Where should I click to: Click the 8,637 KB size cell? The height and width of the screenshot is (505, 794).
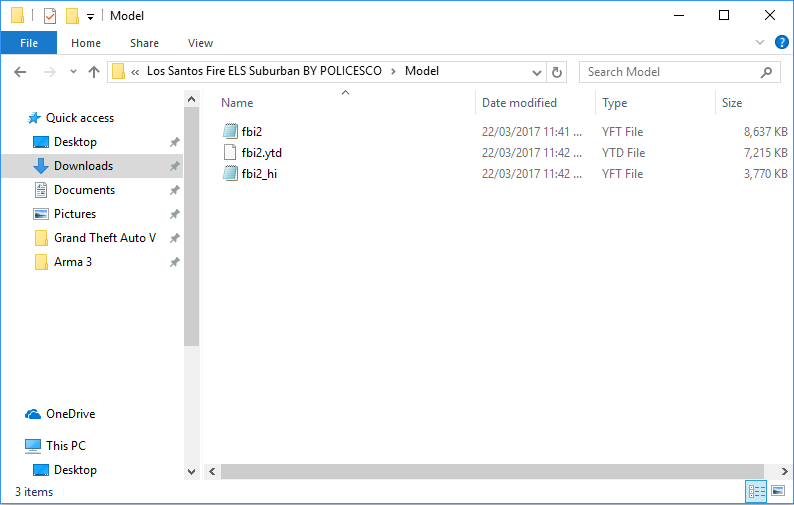[766, 132]
